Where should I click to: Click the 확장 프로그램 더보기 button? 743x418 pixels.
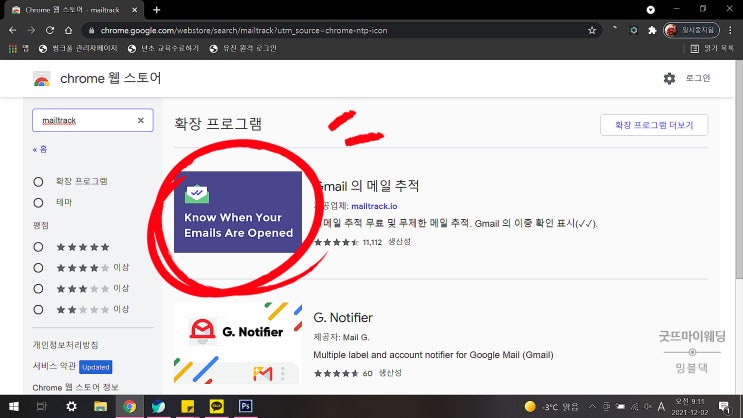(654, 125)
